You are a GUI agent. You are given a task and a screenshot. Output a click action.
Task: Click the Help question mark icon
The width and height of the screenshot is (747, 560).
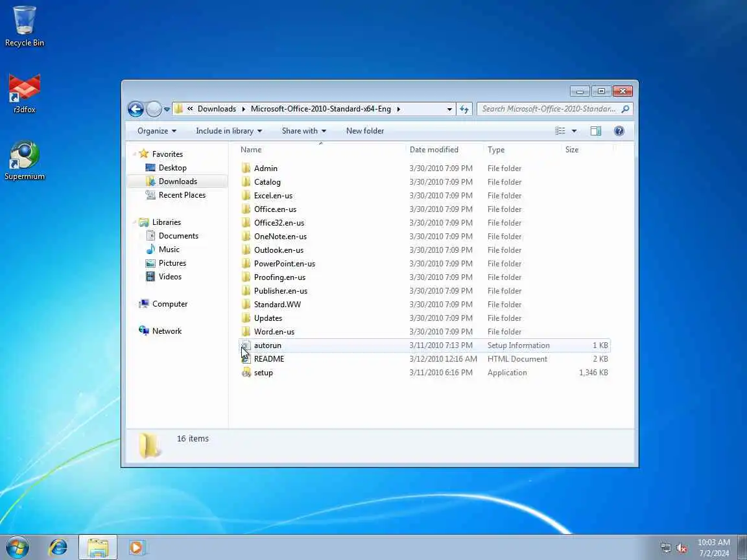pyautogui.click(x=619, y=131)
